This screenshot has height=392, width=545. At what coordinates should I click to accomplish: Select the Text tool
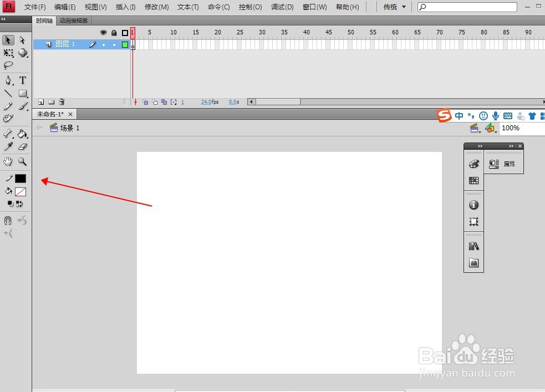(x=23, y=80)
